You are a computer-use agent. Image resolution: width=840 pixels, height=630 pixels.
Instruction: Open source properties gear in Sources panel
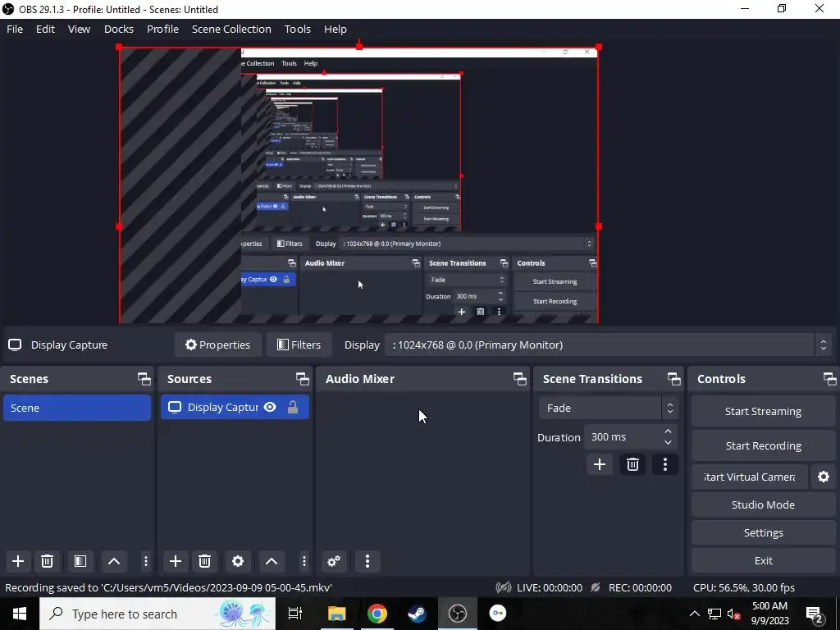[x=238, y=561]
